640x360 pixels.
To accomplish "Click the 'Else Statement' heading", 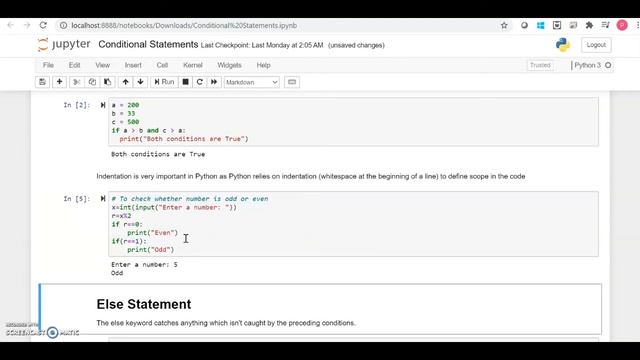I will (x=144, y=304).
